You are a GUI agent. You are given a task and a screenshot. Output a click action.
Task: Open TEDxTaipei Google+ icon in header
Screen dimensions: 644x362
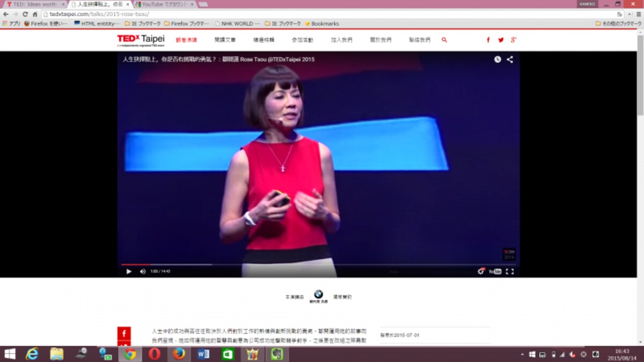pyautogui.click(x=514, y=40)
